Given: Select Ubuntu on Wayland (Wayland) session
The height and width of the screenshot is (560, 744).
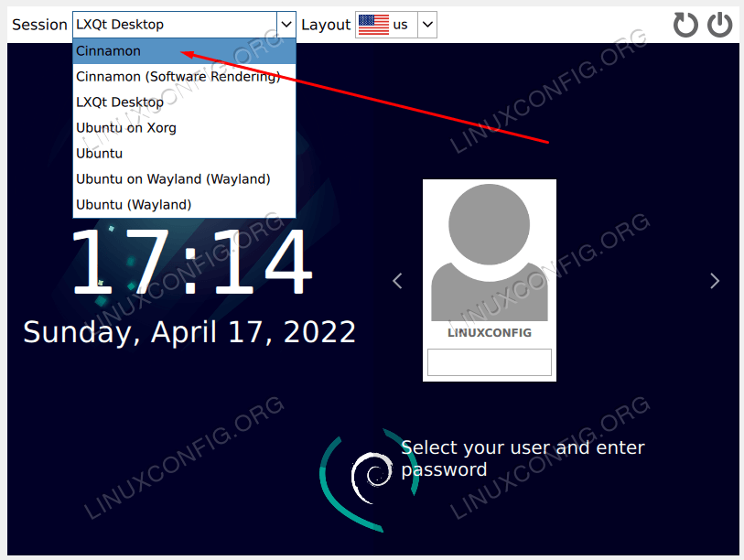Looking at the screenshot, I should [x=184, y=179].
